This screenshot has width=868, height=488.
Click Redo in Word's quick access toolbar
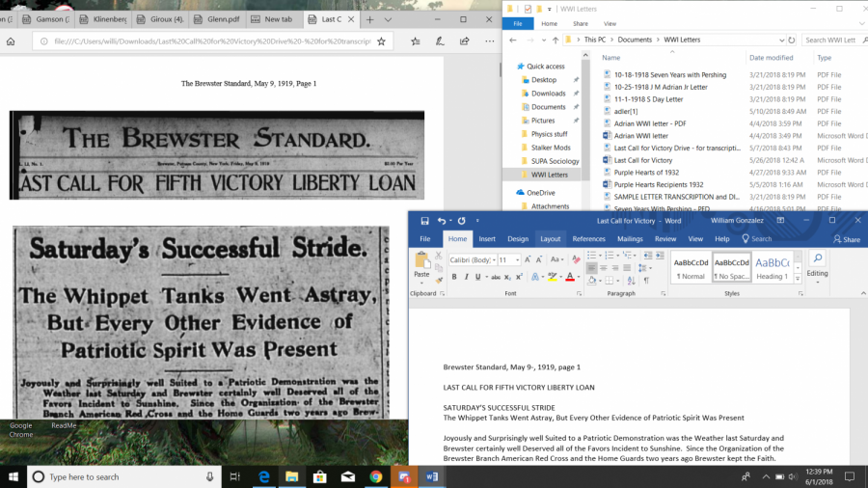tap(462, 221)
